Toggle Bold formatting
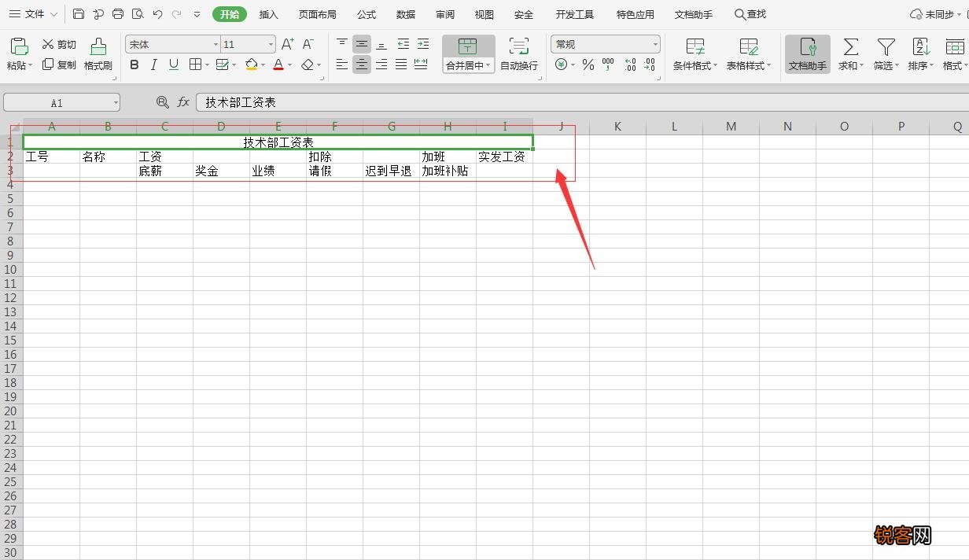This screenshot has width=969, height=560. 134,65
